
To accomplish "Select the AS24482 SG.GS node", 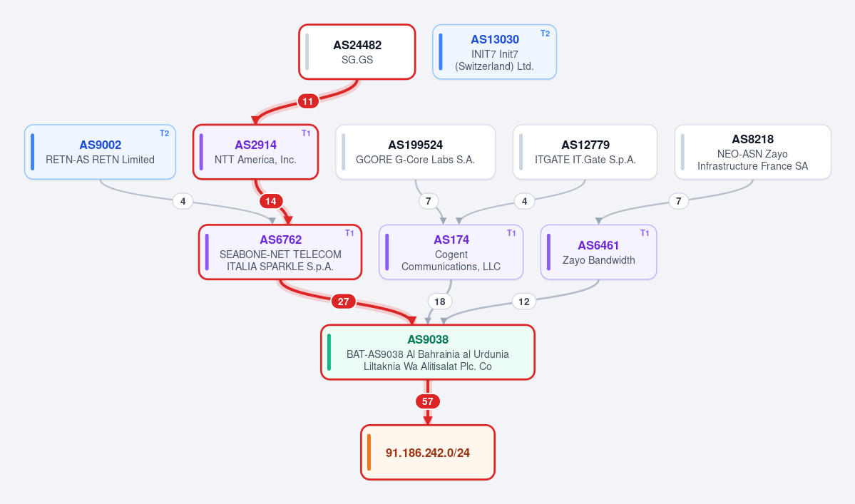I will [x=357, y=52].
